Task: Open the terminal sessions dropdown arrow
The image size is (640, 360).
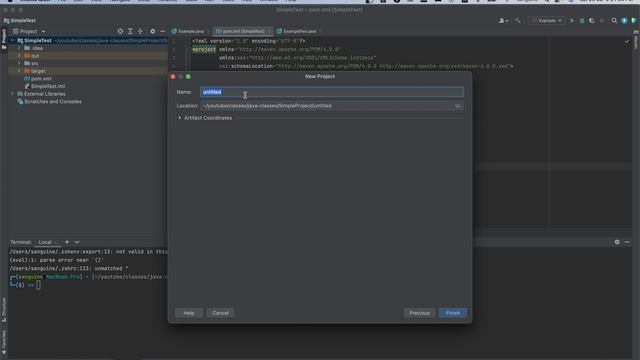Action: (x=77, y=242)
